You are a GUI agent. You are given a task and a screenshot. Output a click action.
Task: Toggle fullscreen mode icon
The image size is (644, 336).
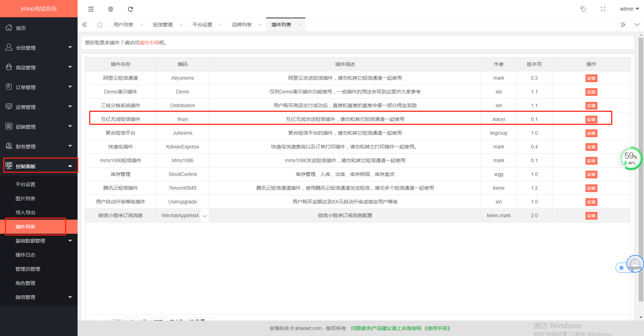coord(603,9)
